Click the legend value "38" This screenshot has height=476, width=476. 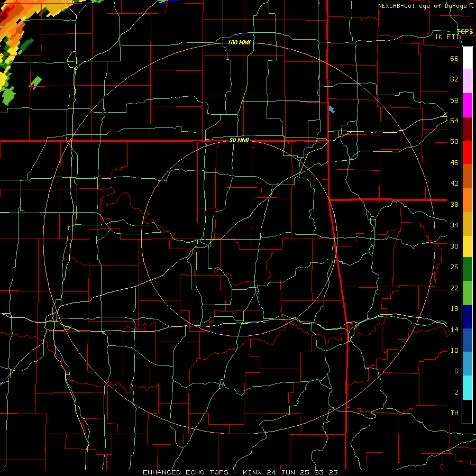tap(454, 205)
